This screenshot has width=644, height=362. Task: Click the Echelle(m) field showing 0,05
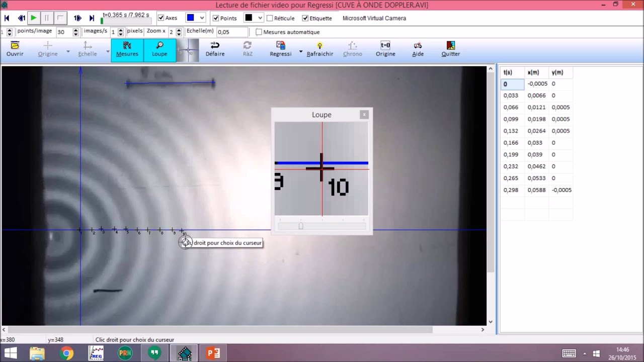click(232, 32)
